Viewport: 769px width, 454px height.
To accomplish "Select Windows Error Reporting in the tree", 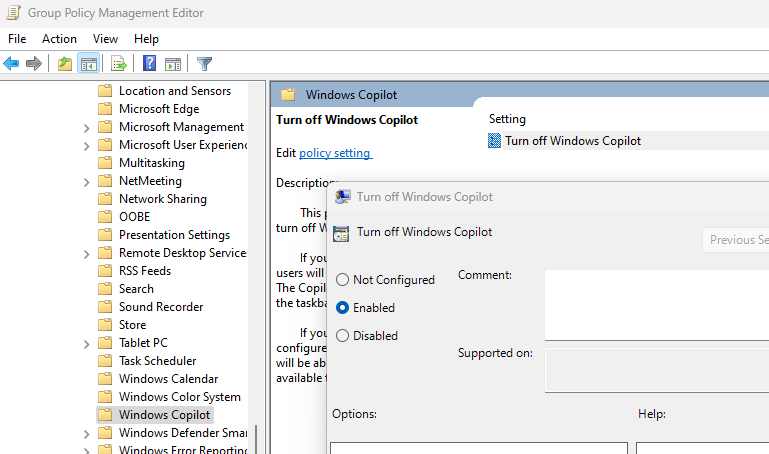I will coord(183,450).
